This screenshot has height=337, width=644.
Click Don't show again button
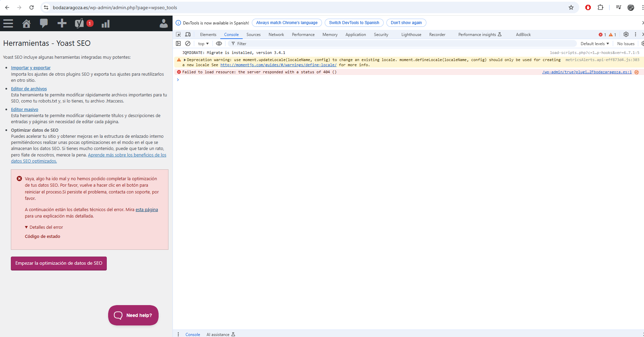click(406, 23)
